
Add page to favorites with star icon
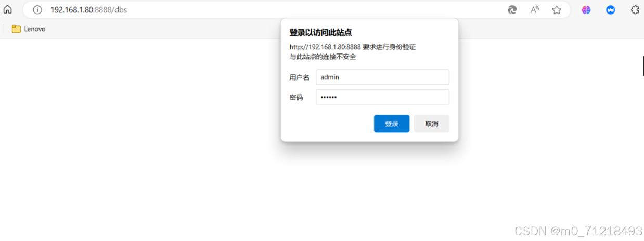pyautogui.click(x=557, y=10)
